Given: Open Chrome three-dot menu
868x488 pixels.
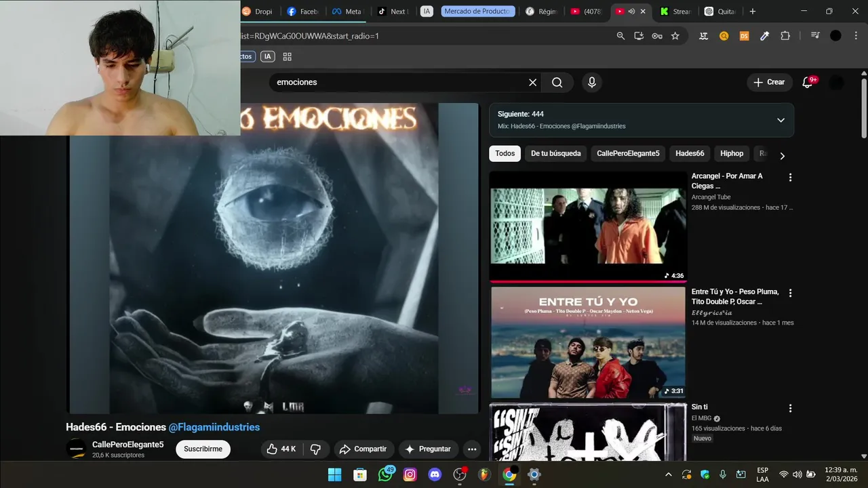Looking at the screenshot, I should (856, 36).
